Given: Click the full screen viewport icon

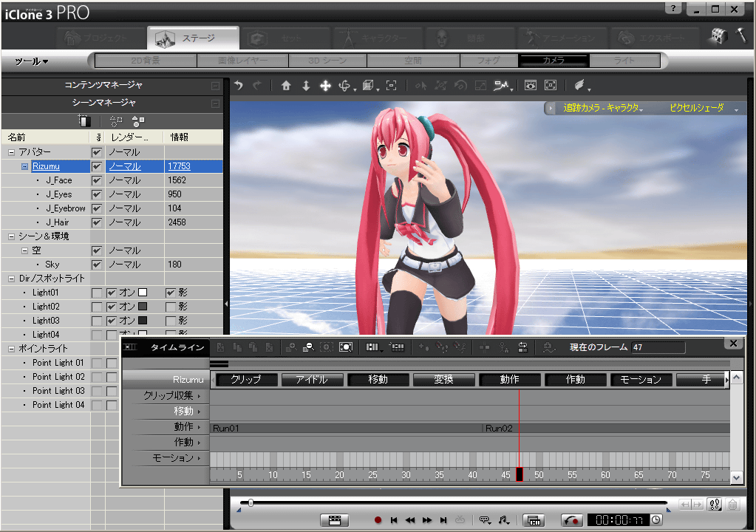Looking at the screenshot, I should (x=551, y=86).
